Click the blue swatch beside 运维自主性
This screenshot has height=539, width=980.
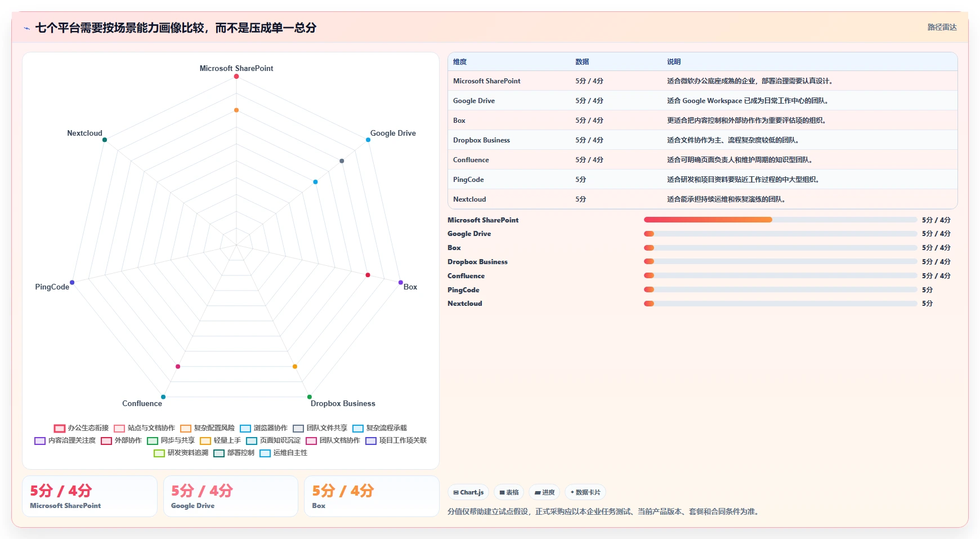(265, 453)
